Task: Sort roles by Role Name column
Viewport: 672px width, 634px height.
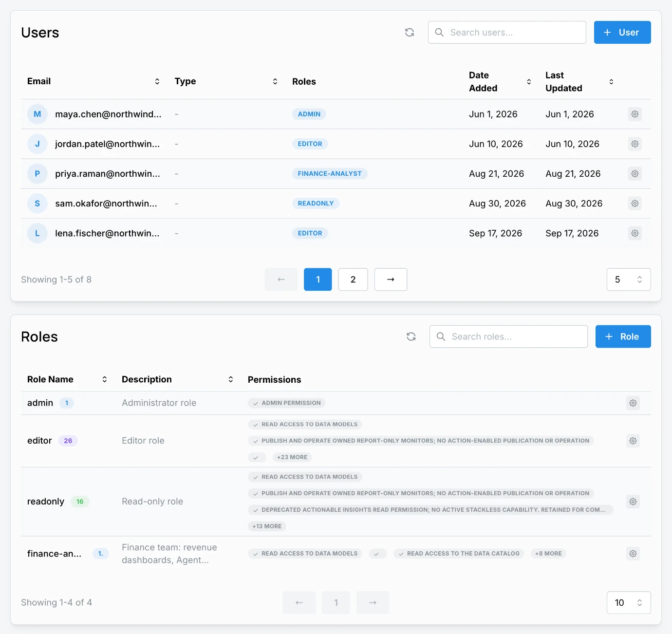Action: (104, 379)
